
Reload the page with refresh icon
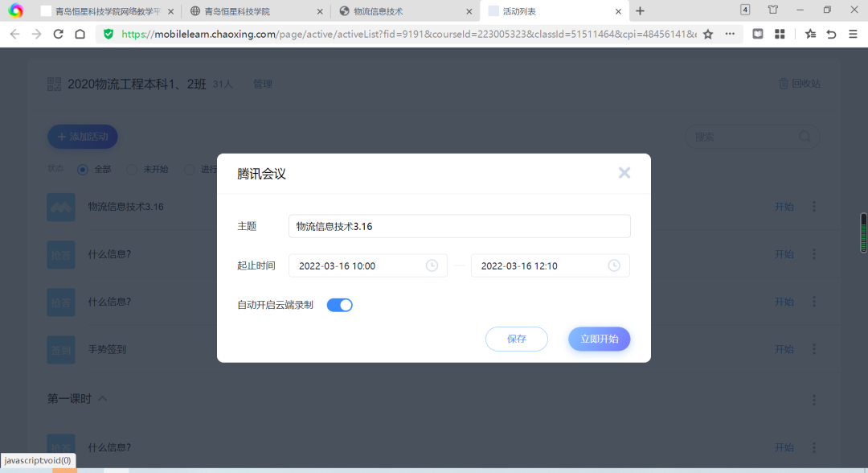58,34
